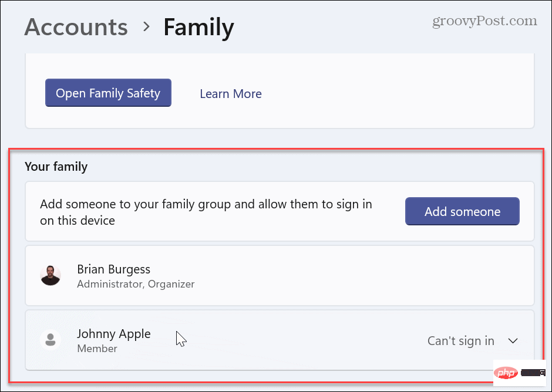Select the Family breadcrumb heading
Image resolution: width=552 pixels, height=392 pixels.
[x=198, y=27]
